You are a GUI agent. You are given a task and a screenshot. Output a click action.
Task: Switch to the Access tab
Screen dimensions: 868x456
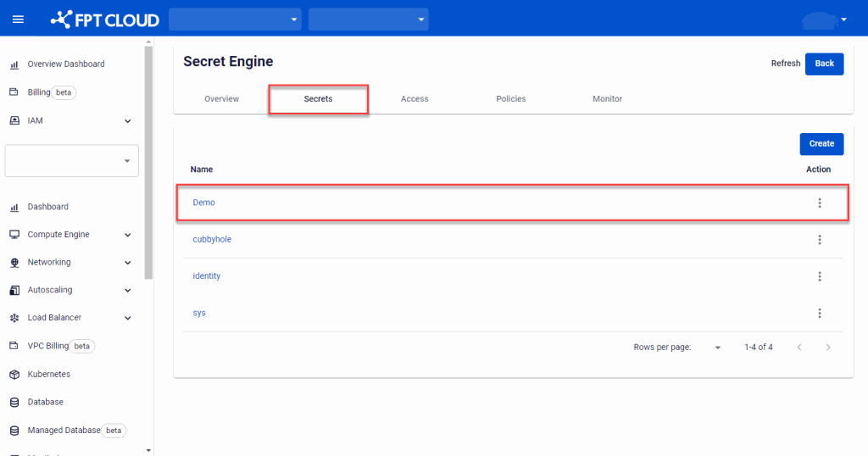(415, 99)
